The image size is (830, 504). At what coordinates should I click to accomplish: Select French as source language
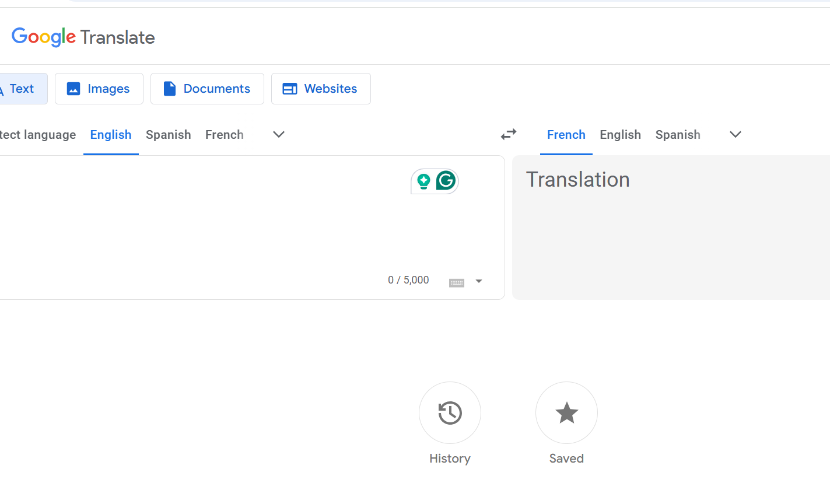click(225, 135)
